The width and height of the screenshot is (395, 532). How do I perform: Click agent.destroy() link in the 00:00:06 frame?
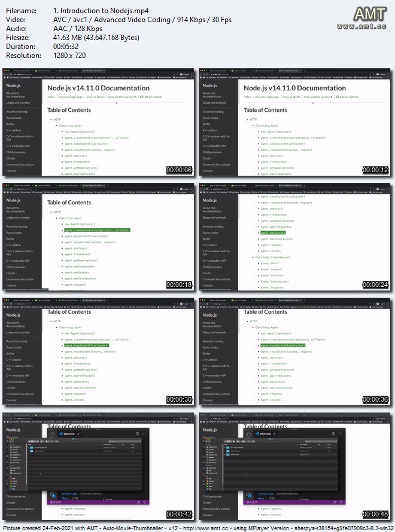76,156
